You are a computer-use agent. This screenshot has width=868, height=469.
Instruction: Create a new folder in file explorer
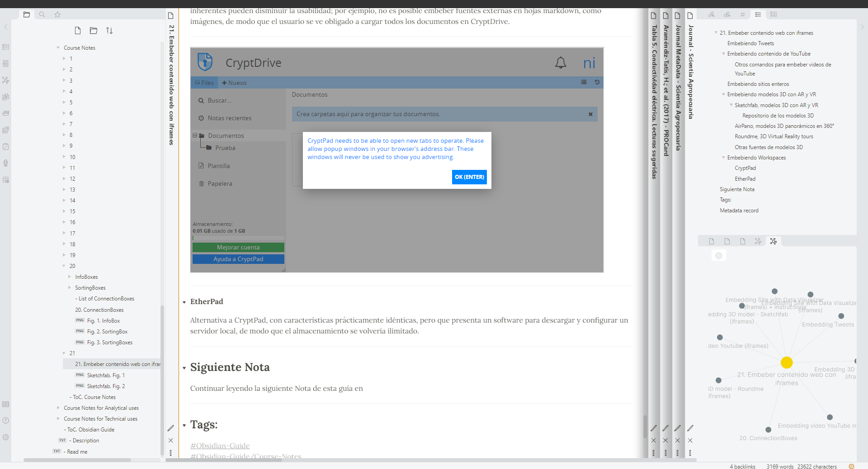(x=94, y=31)
